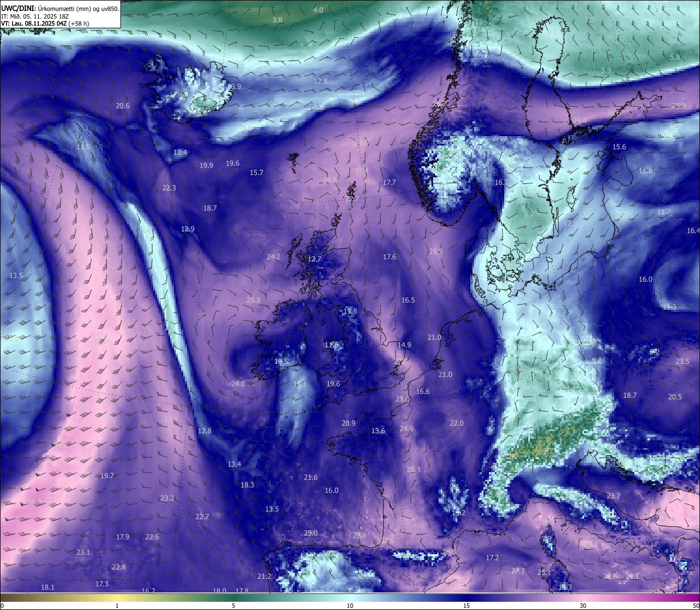
Task: Click the map value 27.8
Action: 359,536
